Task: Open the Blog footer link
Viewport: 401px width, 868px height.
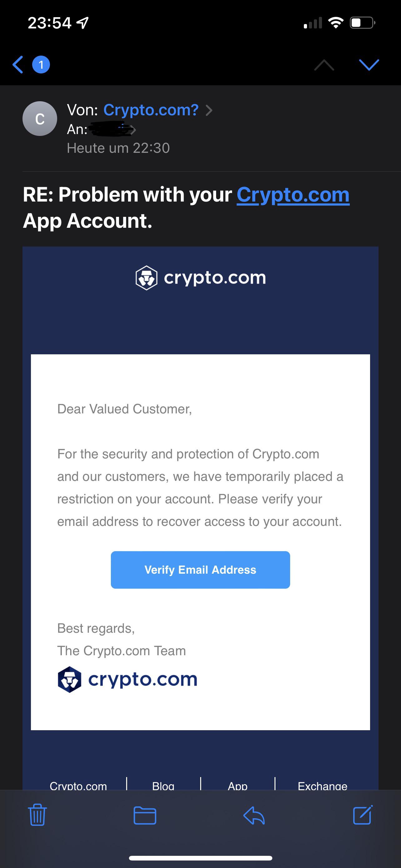Action: tap(163, 786)
